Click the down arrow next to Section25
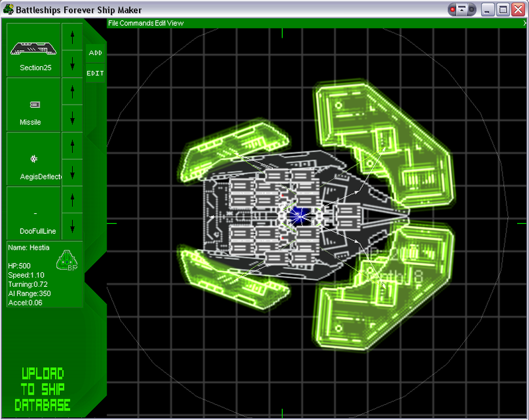This screenshot has width=529, height=420. (72, 64)
